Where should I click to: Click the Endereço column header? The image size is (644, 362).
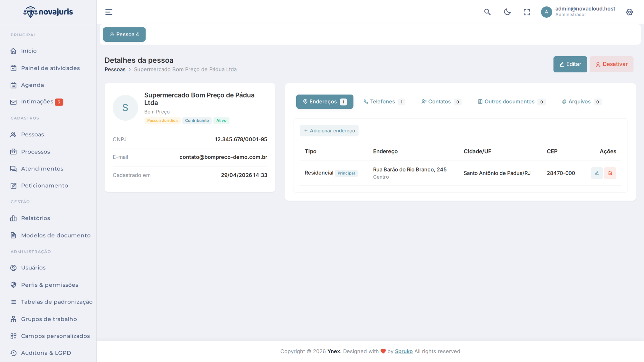(385, 152)
